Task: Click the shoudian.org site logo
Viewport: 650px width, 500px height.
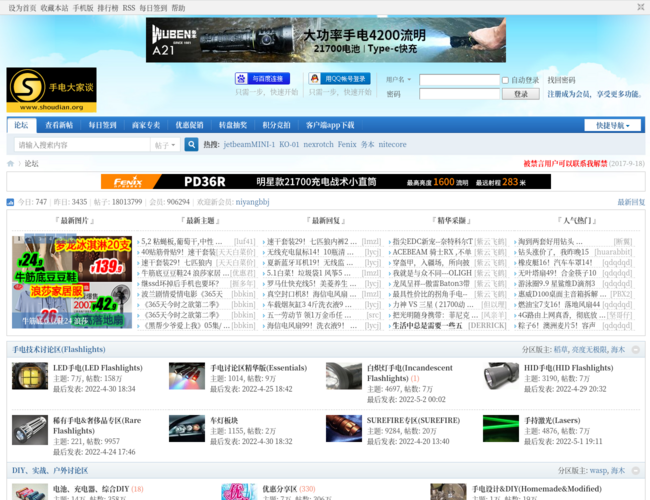Action: click(x=51, y=90)
